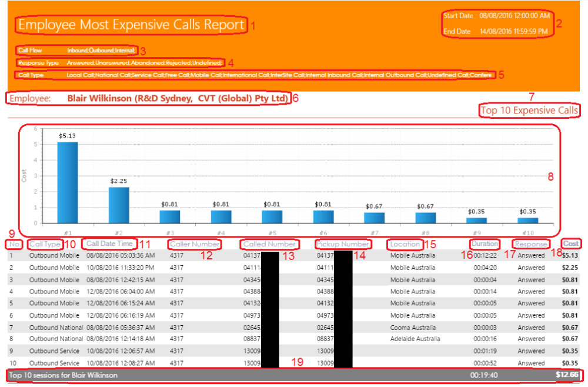The width and height of the screenshot is (588, 387).
Task: Click Top 10 sessions for Blair Wilkinson footer
Action: 64,375
